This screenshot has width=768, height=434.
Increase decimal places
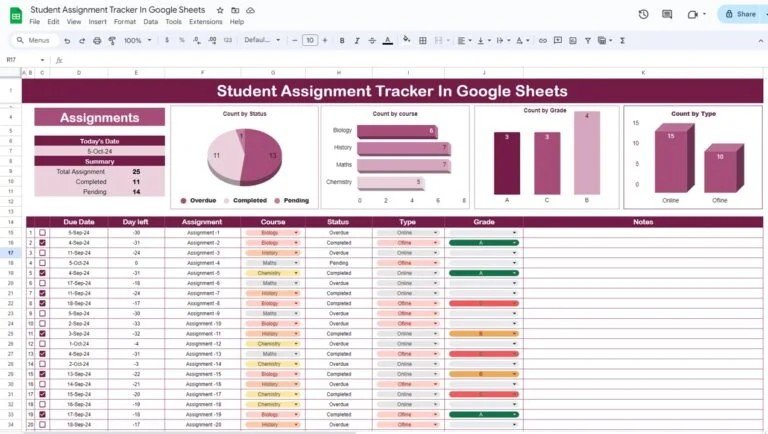212,40
